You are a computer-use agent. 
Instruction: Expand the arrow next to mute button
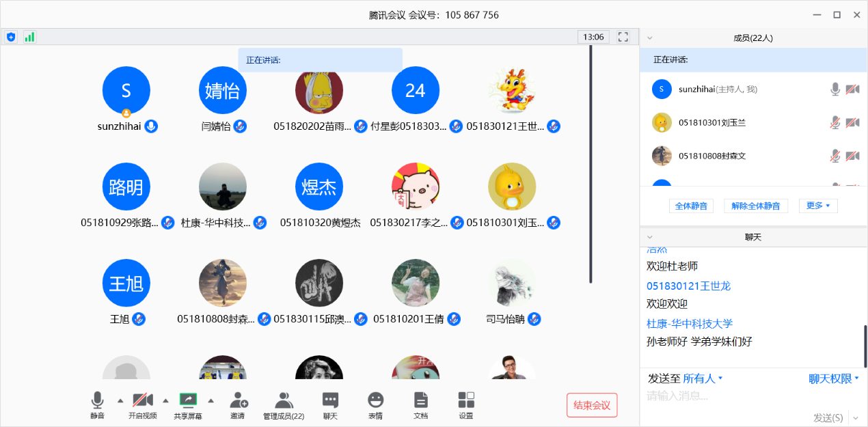[x=120, y=400]
